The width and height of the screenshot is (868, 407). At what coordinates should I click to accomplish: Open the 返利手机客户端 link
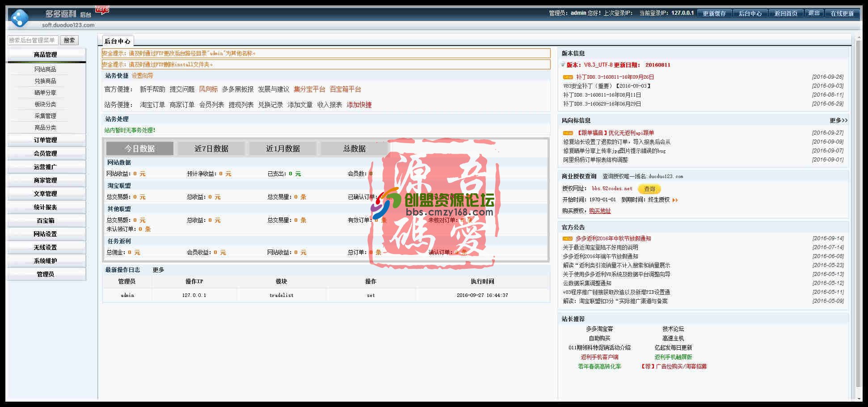tap(599, 357)
